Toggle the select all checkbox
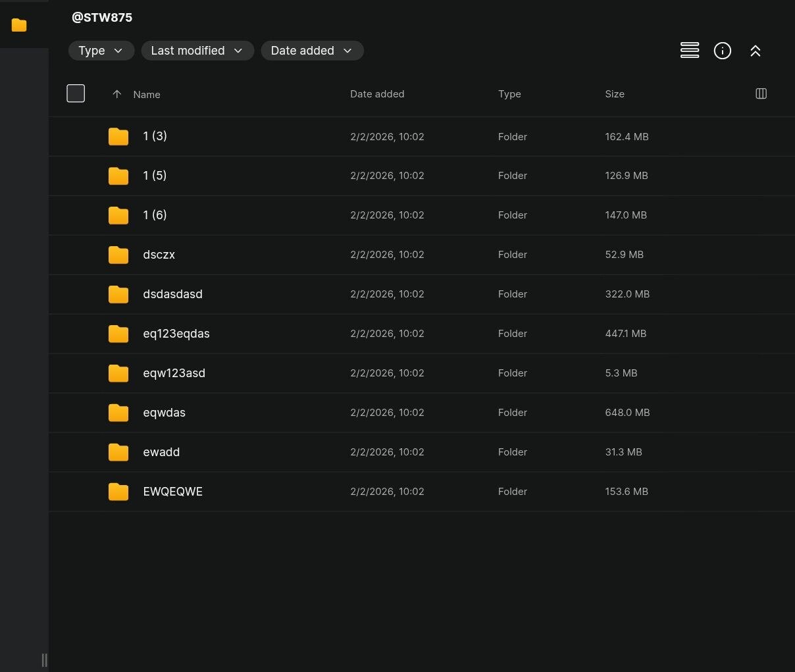Screen dimensions: 795x672 [76, 93]
